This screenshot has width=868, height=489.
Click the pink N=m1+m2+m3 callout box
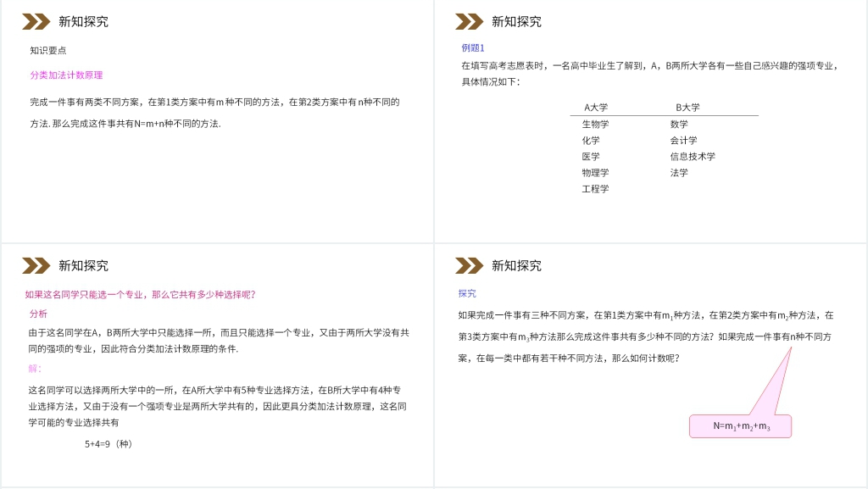tap(741, 426)
